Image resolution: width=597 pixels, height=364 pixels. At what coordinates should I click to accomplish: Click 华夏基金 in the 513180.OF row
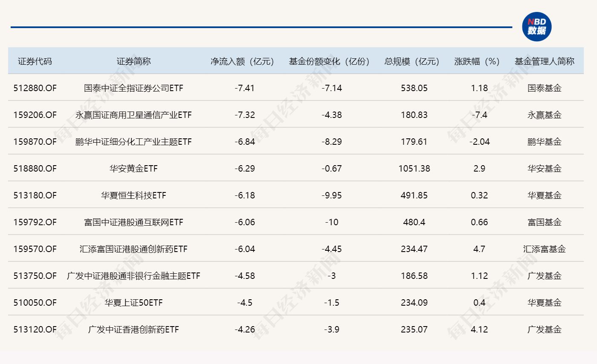tap(545, 195)
